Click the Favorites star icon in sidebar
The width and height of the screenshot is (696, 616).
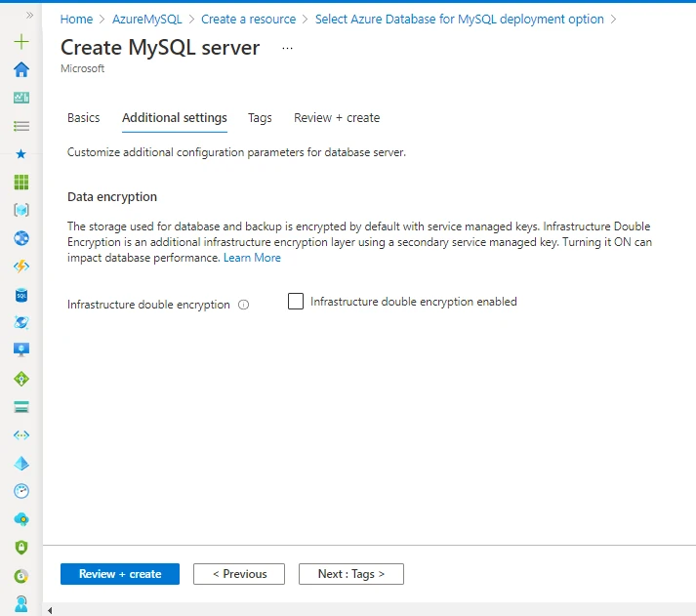[20, 154]
